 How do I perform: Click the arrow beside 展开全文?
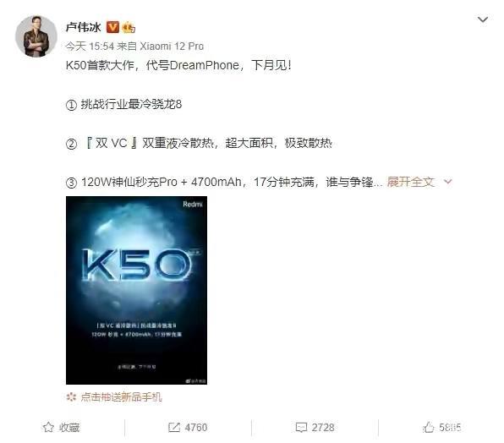click(447, 182)
